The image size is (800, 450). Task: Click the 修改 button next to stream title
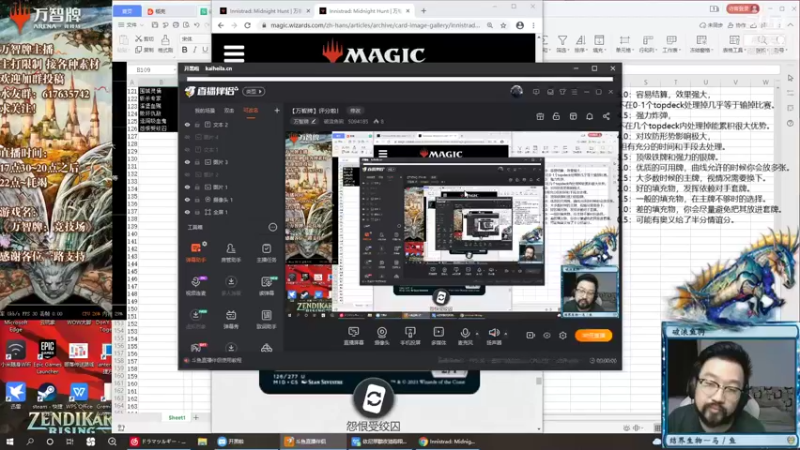[355, 111]
